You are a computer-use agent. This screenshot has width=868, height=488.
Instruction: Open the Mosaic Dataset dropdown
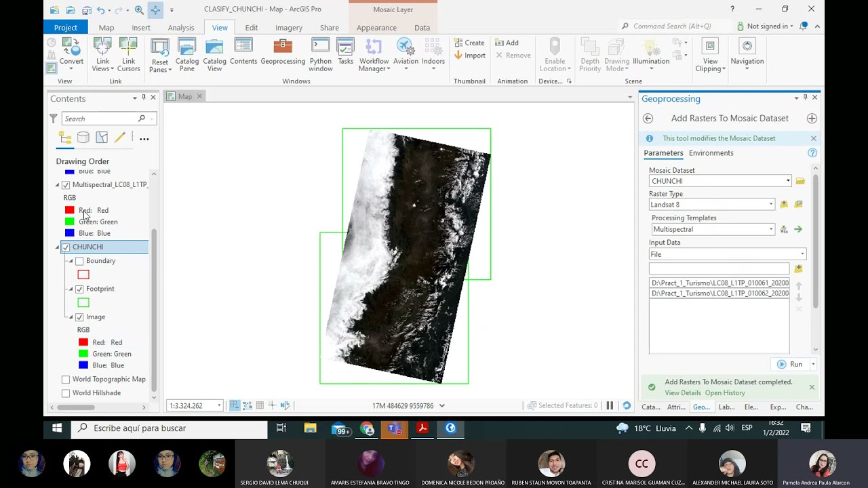click(788, 181)
